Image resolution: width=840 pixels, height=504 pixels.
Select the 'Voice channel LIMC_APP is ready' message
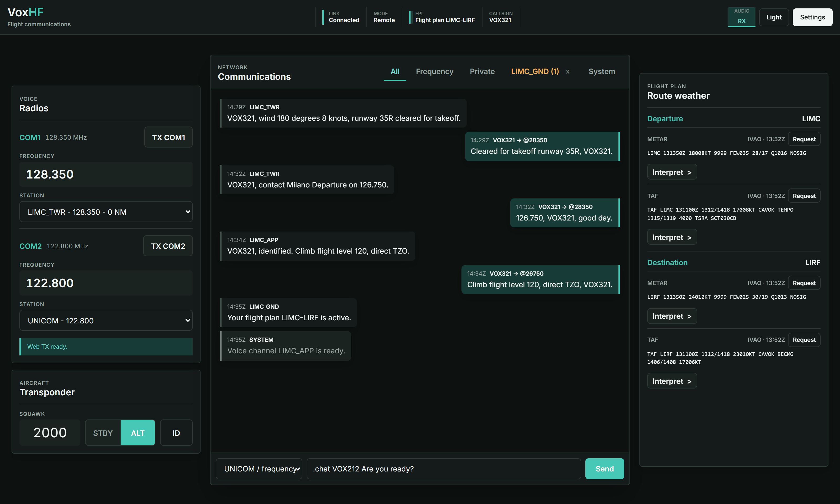[286, 346]
